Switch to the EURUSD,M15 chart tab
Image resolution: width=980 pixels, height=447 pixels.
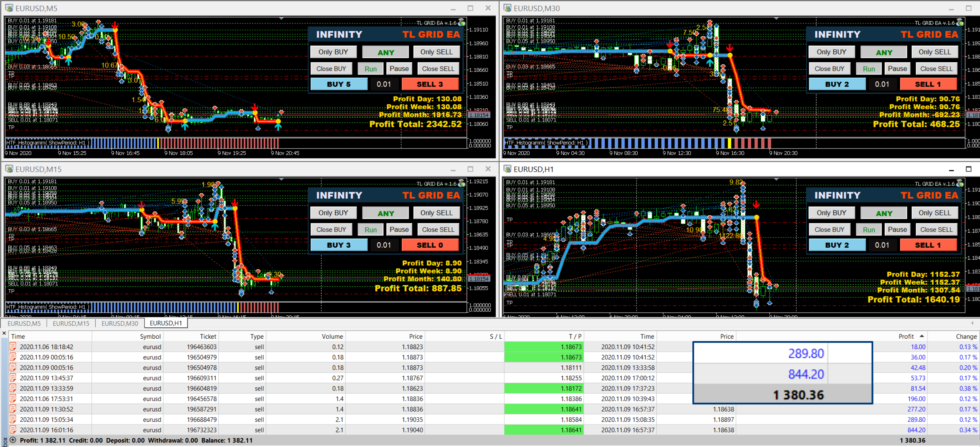pos(71,323)
